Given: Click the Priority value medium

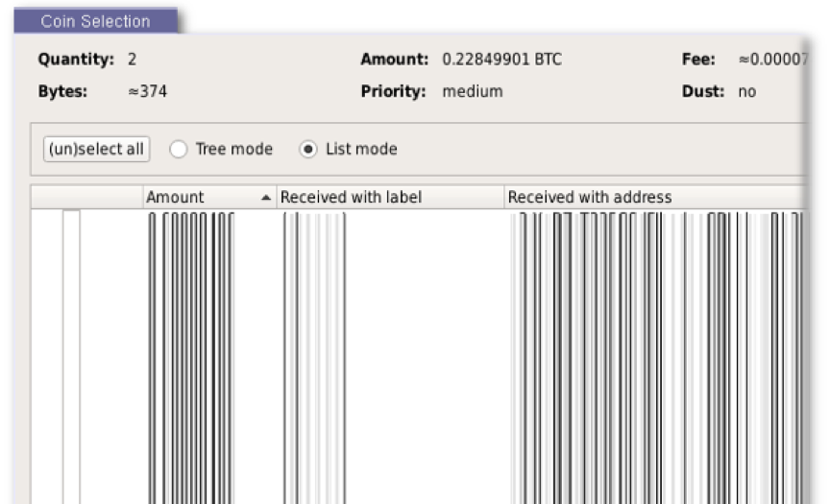Looking at the screenshot, I should pyautogui.click(x=473, y=91).
